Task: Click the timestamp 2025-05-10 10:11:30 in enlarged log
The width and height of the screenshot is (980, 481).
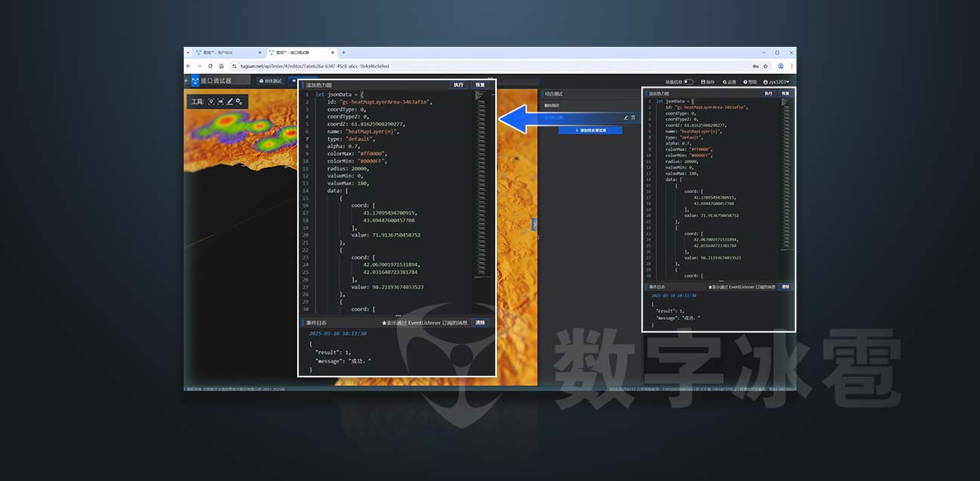Action: pyautogui.click(x=338, y=334)
